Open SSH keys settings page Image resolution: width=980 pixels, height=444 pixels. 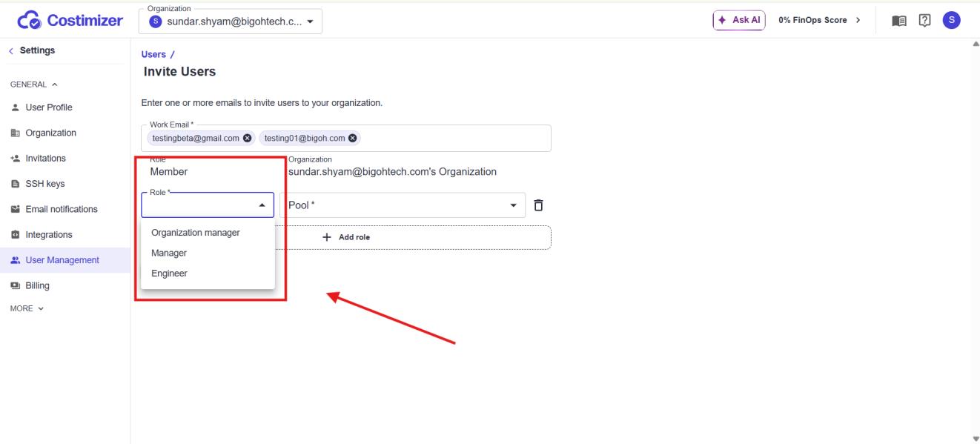coord(65,184)
